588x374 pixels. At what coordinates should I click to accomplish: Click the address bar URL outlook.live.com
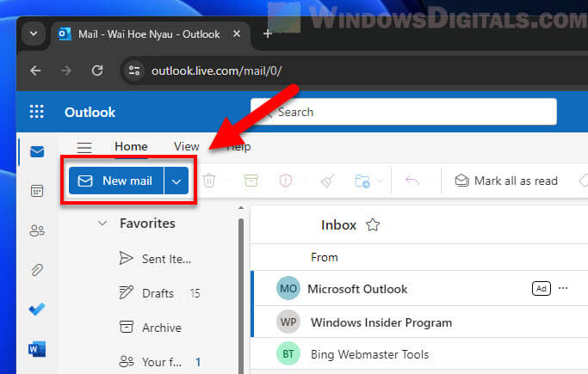click(x=216, y=71)
